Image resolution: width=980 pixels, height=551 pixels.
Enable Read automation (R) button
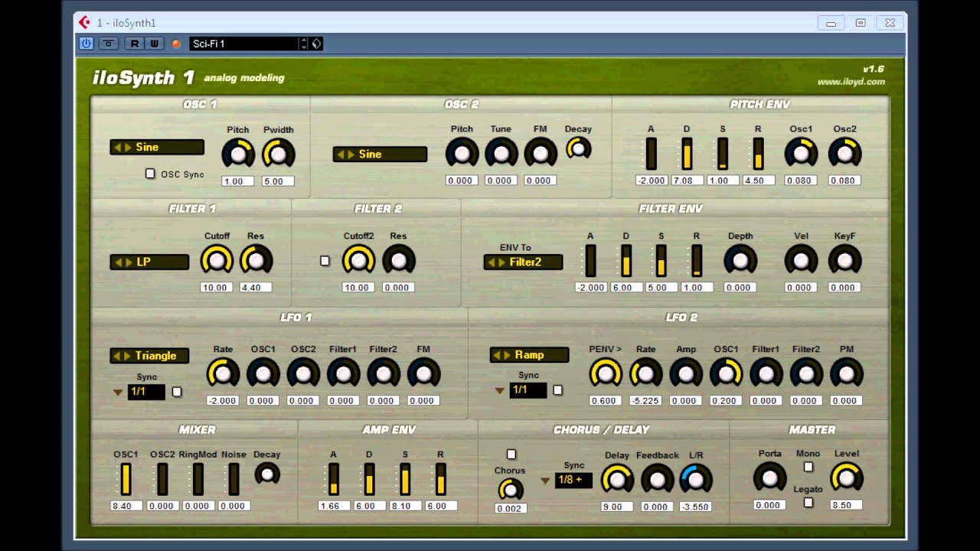pyautogui.click(x=135, y=44)
